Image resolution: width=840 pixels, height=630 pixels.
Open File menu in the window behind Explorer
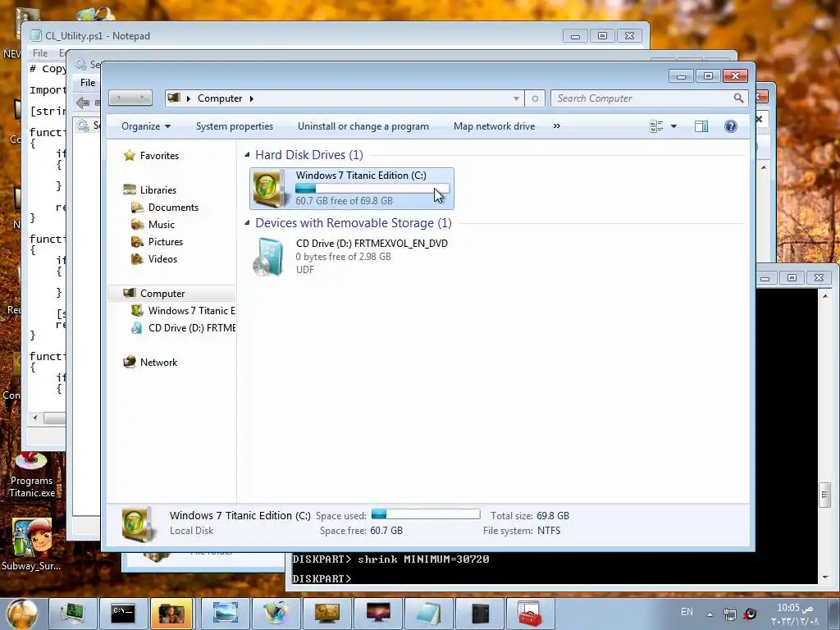[88, 83]
